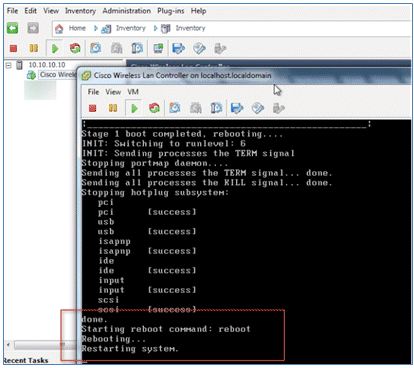Click Revert to snapshot icon in console toolbar
The height and width of the screenshot is (368, 414).
(x=196, y=108)
